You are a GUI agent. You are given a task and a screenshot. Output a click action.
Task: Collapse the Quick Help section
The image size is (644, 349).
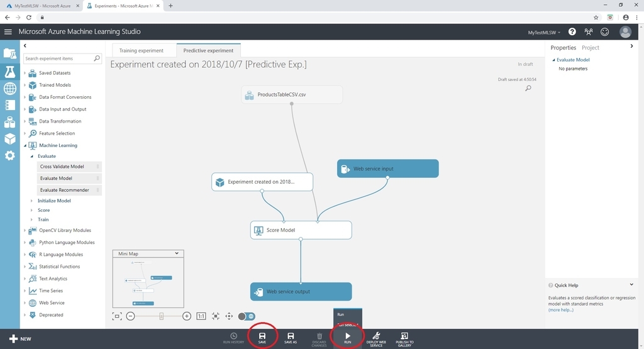(x=631, y=284)
